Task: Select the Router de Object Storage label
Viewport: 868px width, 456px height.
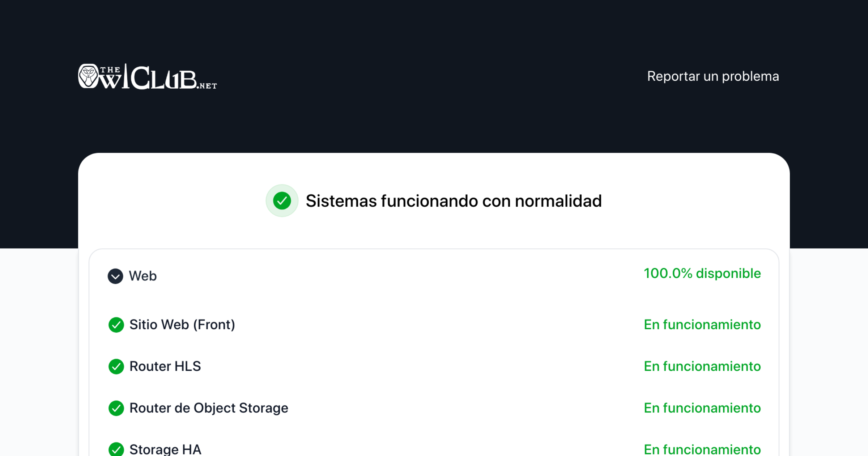Action: [x=209, y=408]
